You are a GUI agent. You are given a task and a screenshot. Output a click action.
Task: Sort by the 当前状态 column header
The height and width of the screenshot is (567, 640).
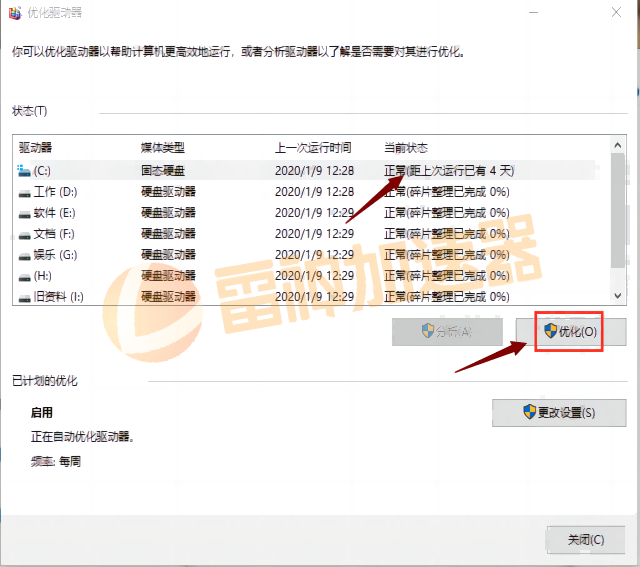click(x=407, y=147)
